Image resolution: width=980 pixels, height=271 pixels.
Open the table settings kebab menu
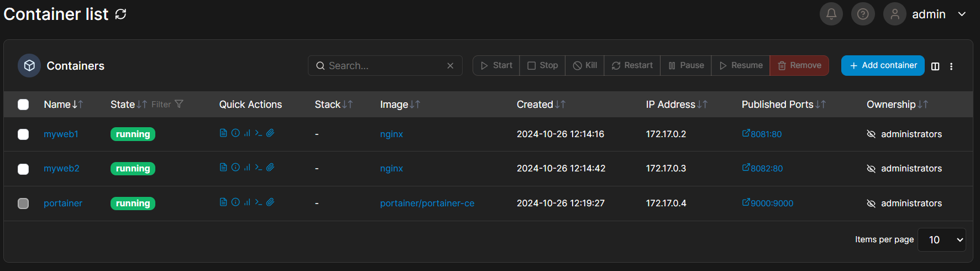pos(951,66)
